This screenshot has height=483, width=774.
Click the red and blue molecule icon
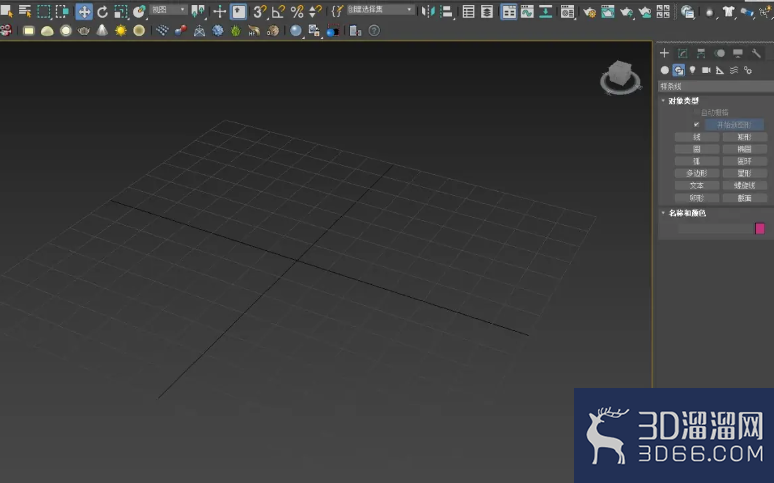[x=181, y=31]
